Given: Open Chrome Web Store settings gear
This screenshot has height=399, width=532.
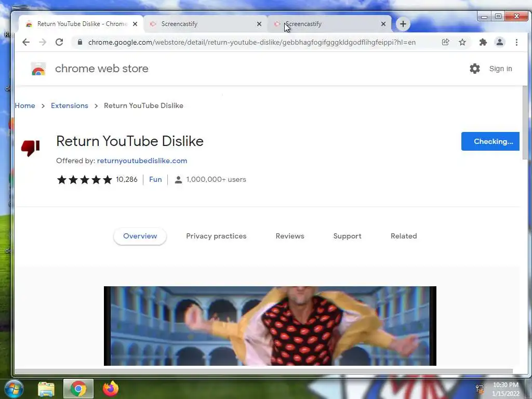Looking at the screenshot, I should [475, 69].
